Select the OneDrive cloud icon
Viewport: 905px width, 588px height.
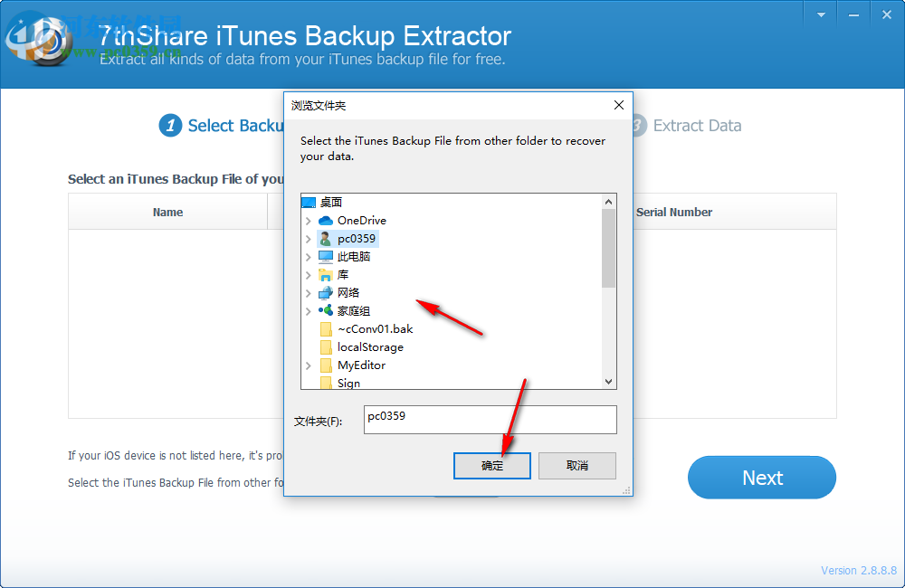click(x=324, y=220)
